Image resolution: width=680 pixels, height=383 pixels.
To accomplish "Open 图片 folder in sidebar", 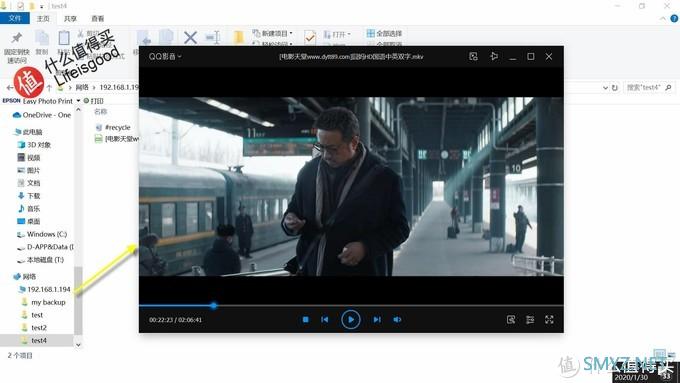I will [29, 170].
